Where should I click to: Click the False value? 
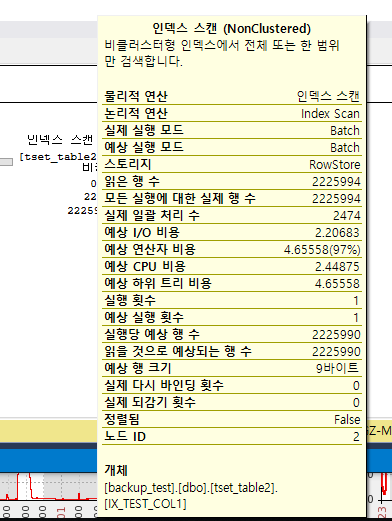point(347,420)
